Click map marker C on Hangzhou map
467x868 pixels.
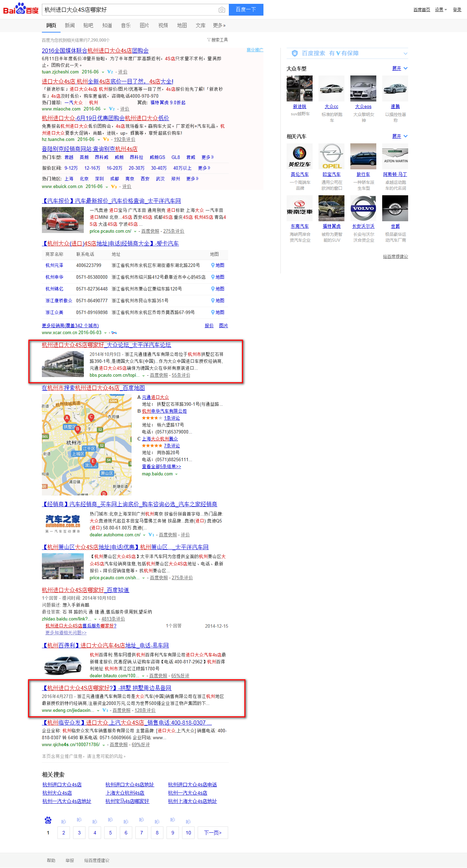click(91, 417)
